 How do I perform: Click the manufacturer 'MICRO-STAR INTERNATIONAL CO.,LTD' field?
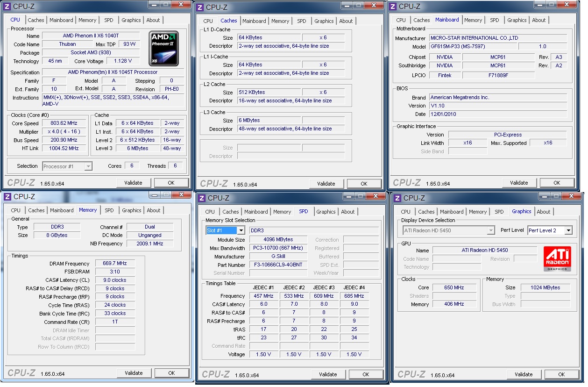[x=498, y=38]
